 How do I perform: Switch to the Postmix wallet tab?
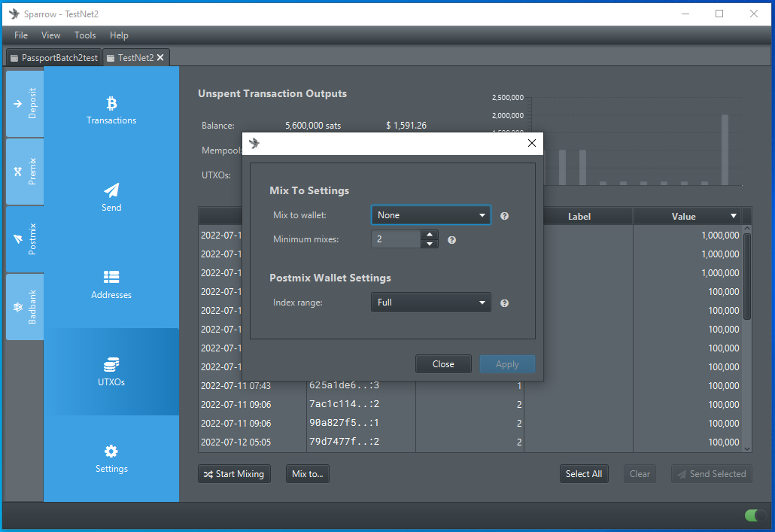25,239
